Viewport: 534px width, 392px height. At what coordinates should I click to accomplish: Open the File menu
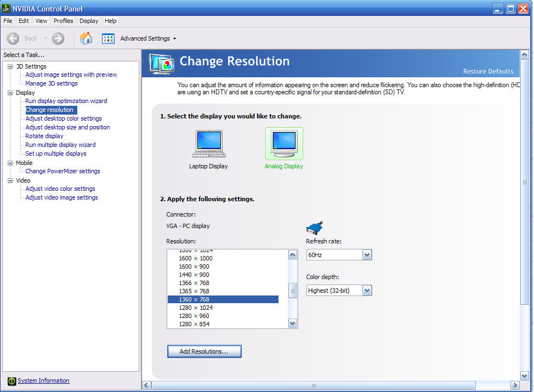click(8, 21)
